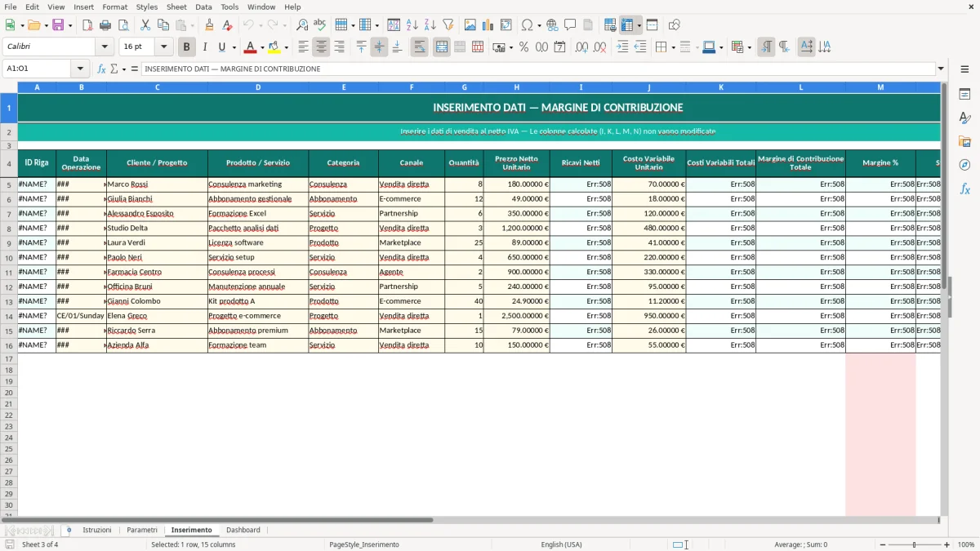The width and height of the screenshot is (980, 551).
Task: Click the Print icon in toolbar
Action: (105, 24)
